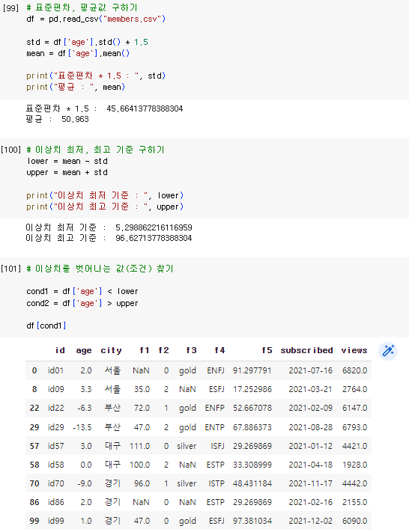
Task: Select cell execution counter [99]
Action: (x=10, y=8)
